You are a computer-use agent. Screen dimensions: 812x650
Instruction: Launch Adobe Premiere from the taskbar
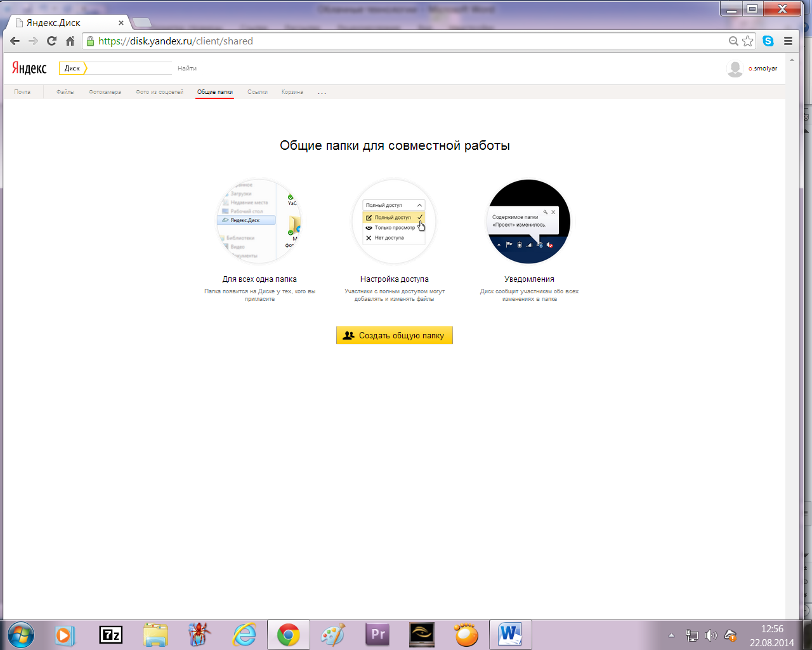click(x=377, y=635)
